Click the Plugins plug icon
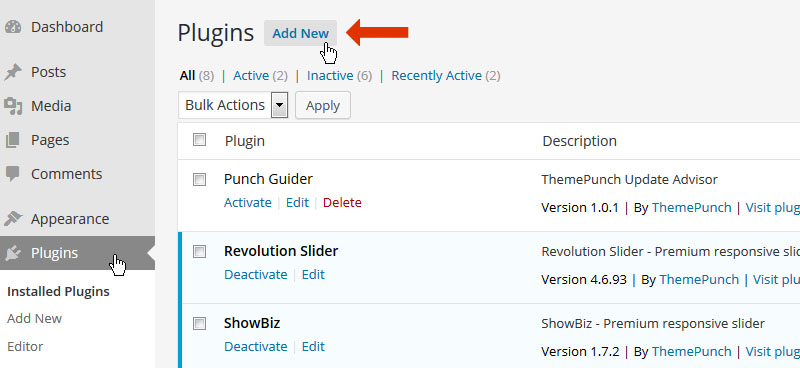 click(13, 253)
